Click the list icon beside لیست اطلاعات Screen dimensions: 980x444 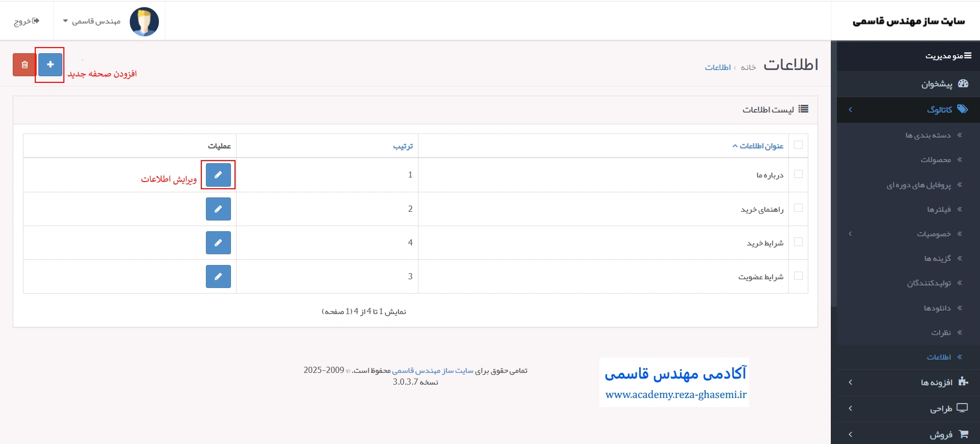point(803,109)
